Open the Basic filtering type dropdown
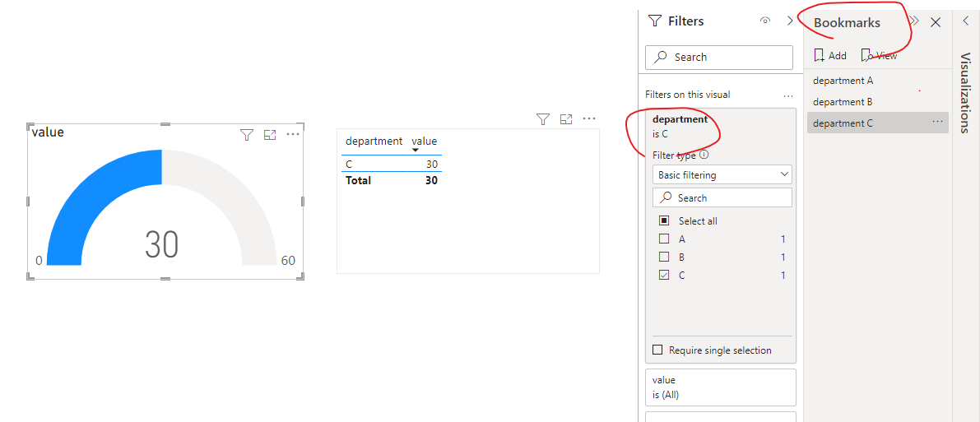This screenshot has height=422, width=980. 722,175
